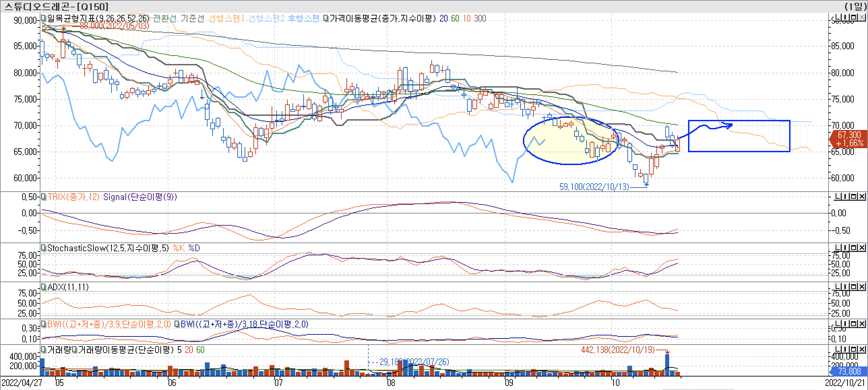Click the bar (I) button in ADX panel
The width and height of the screenshot is (868, 390).
pos(845,287)
